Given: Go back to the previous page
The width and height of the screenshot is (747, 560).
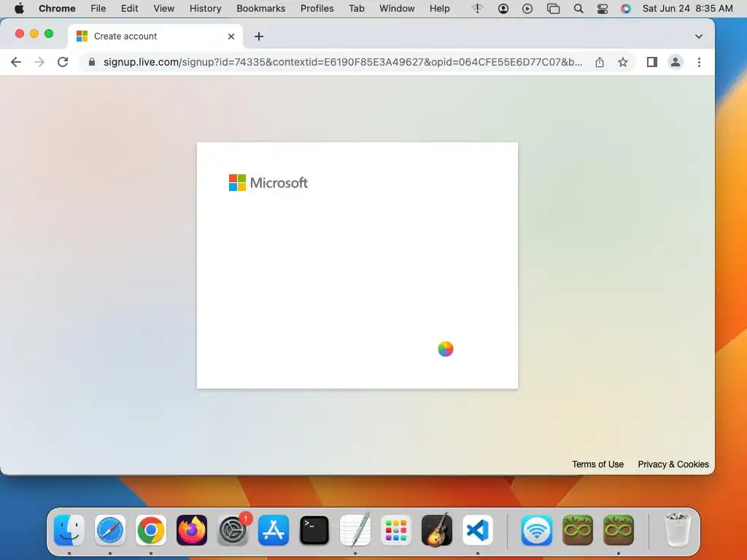Looking at the screenshot, I should (x=16, y=62).
